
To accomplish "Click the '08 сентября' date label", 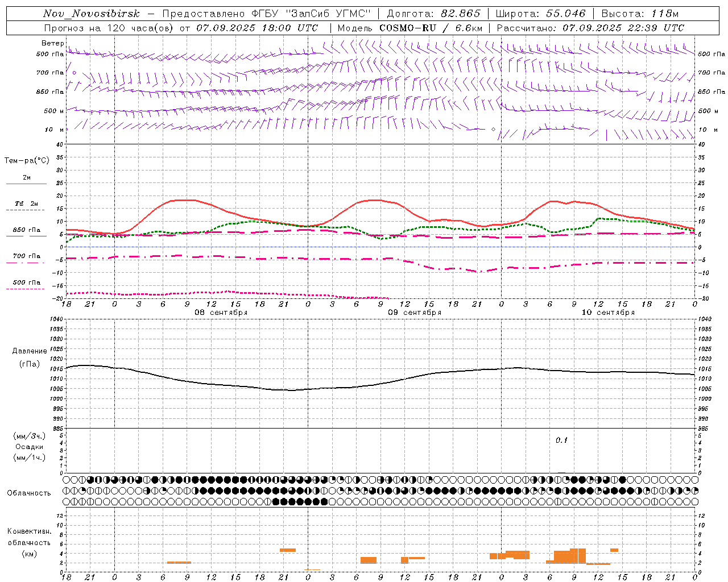I will (x=221, y=313).
